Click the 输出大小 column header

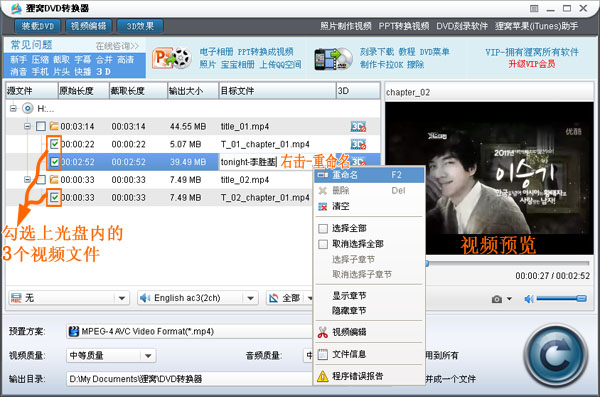coord(193,91)
